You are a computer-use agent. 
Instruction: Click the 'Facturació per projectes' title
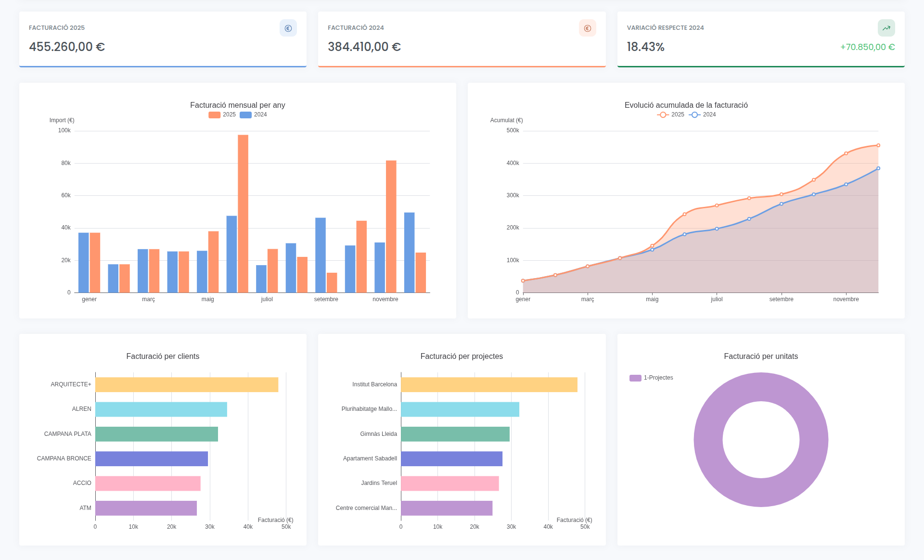pyautogui.click(x=462, y=356)
